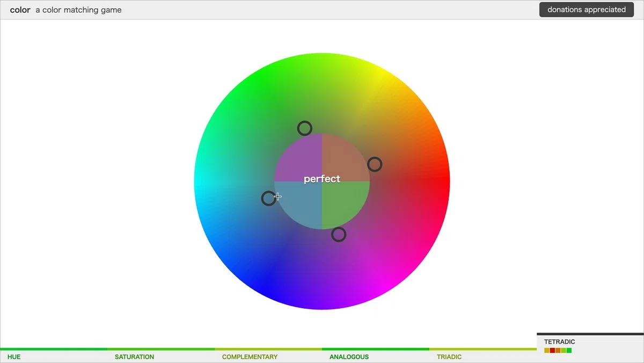Click the "a color matching game" tagline
Image resolution: width=644 pixels, height=363 pixels.
pyautogui.click(x=78, y=10)
